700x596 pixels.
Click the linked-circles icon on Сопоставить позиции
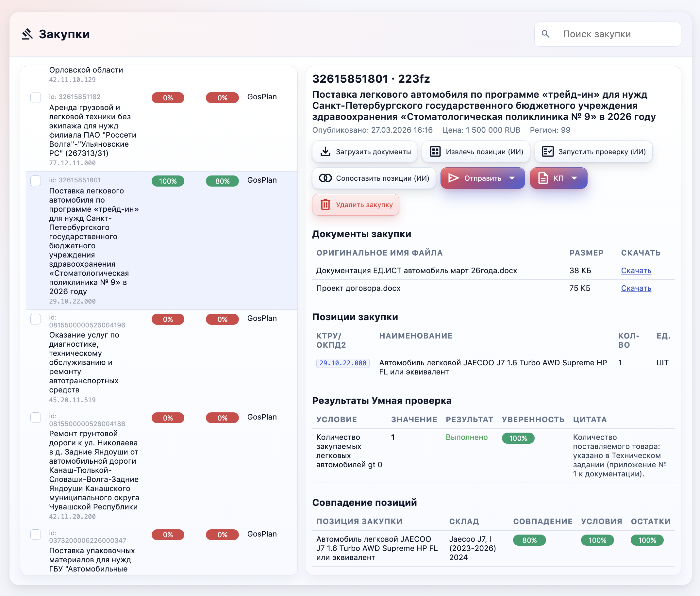click(x=325, y=178)
